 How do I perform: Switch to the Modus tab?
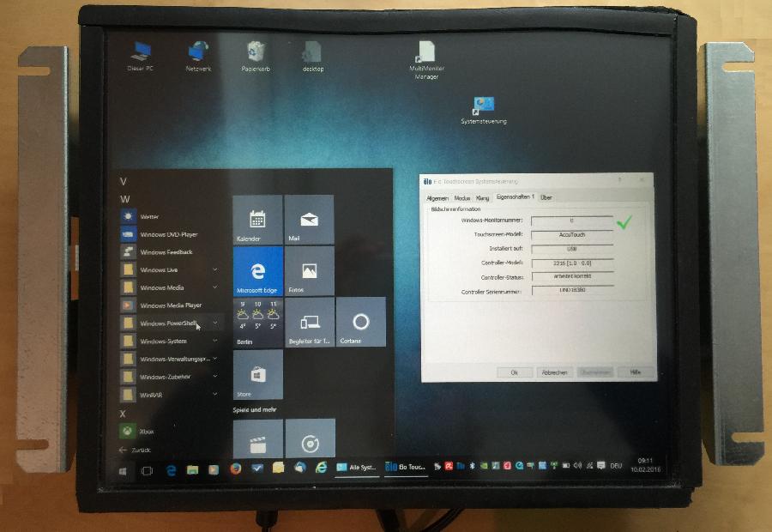tap(461, 196)
